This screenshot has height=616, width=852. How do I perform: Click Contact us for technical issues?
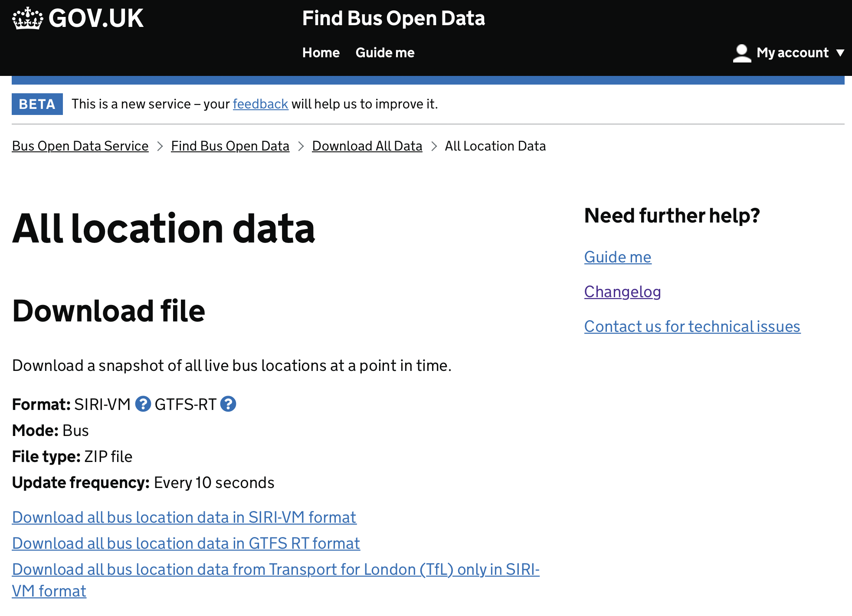[692, 327]
